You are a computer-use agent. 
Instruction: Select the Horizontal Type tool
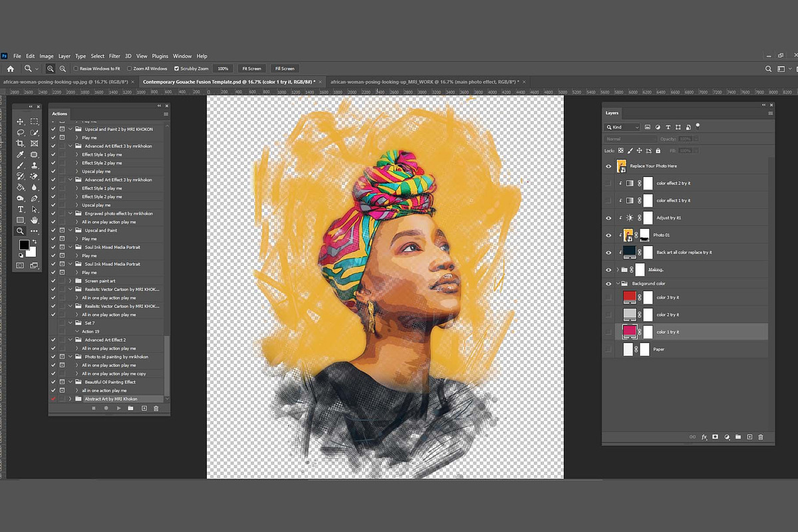click(x=21, y=209)
